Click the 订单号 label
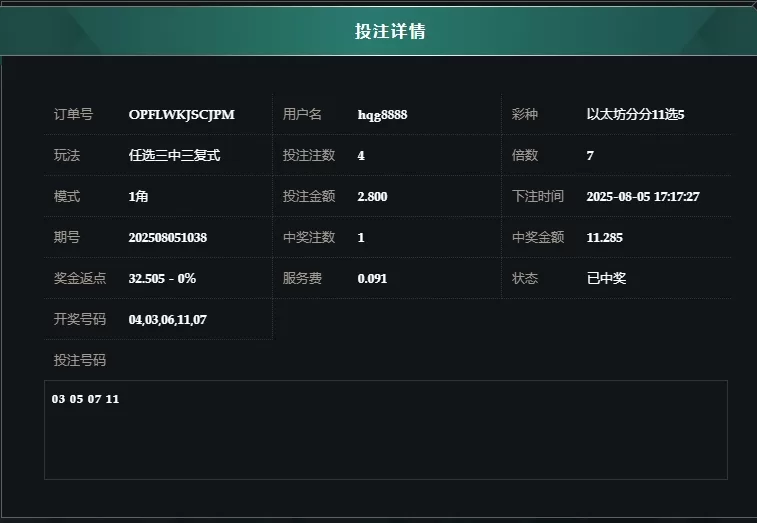The height and width of the screenshot is (523, 757). click(x=73, y=114)
